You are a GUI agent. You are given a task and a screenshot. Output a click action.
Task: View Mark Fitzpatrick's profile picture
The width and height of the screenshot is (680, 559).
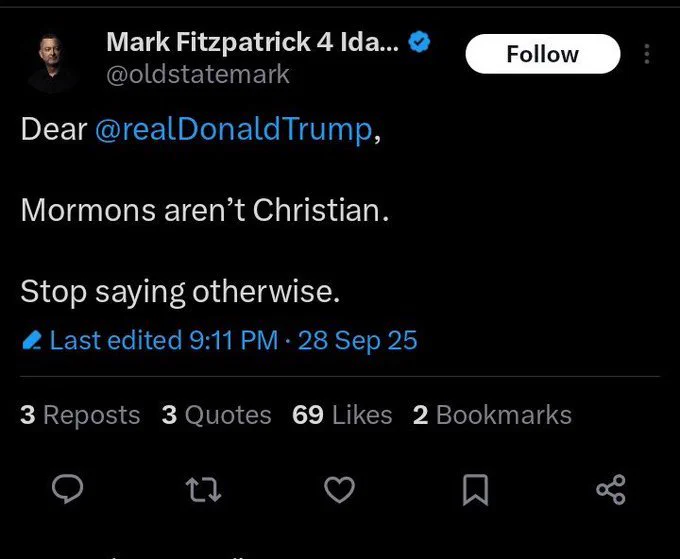point(51,63)
